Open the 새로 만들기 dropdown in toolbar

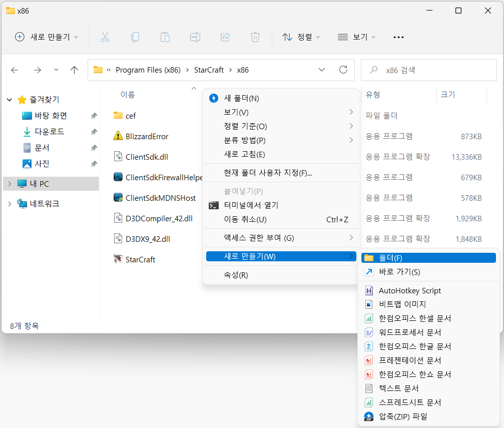pos(46,38)
